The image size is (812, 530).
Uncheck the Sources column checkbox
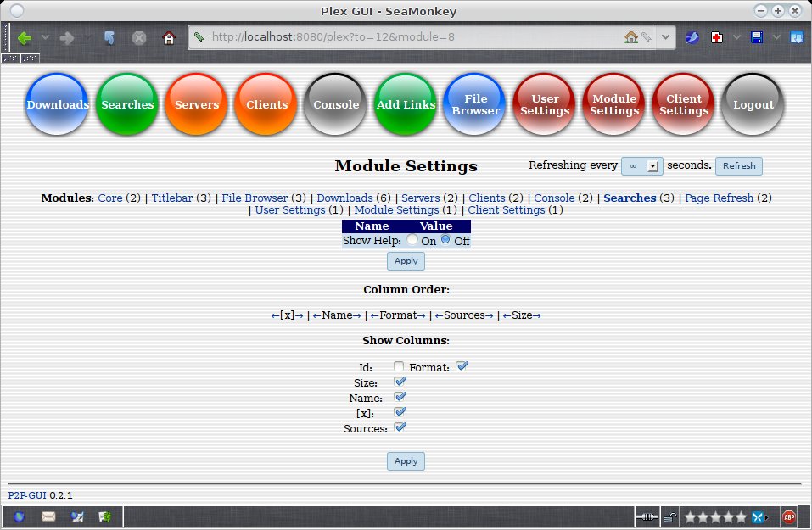400,427
